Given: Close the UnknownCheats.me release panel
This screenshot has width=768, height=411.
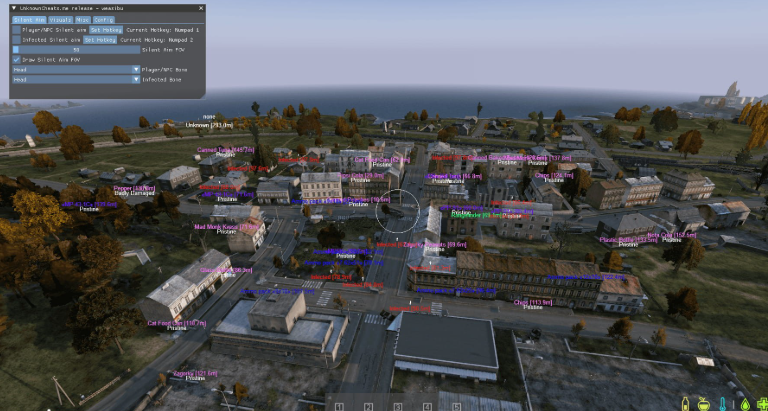Looking at the screenshot, I should pyautogui.click(x=201, y=8).
